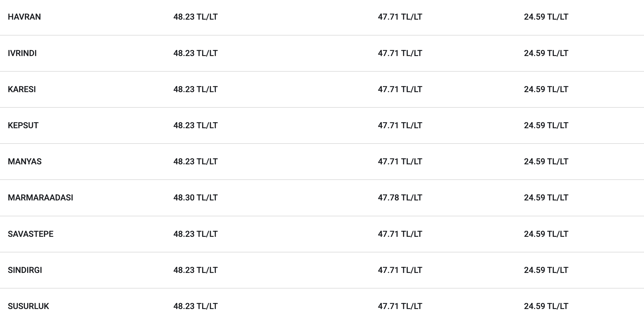Click KEPSUT's 24.59 TL/LT value

tap(546, 125)
